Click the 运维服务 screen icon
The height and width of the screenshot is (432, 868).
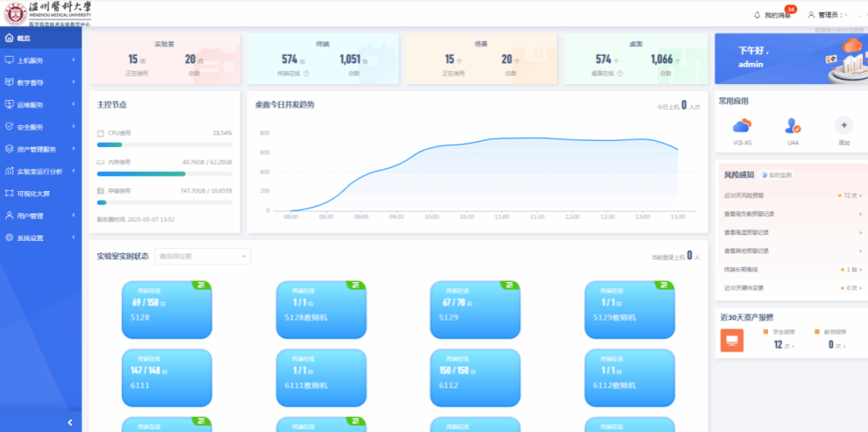[x=9, y=104]
